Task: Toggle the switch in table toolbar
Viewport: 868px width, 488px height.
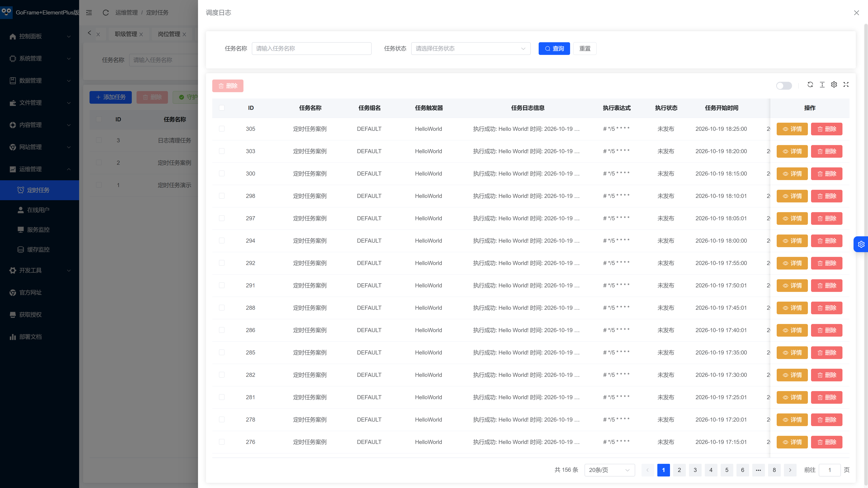Action: tap(784, 86)
